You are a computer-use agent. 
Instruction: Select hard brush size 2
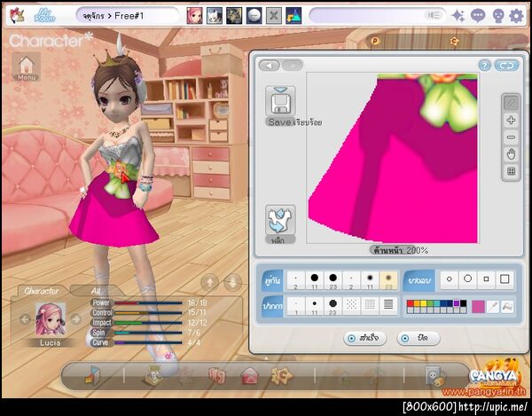pos(296,280)
